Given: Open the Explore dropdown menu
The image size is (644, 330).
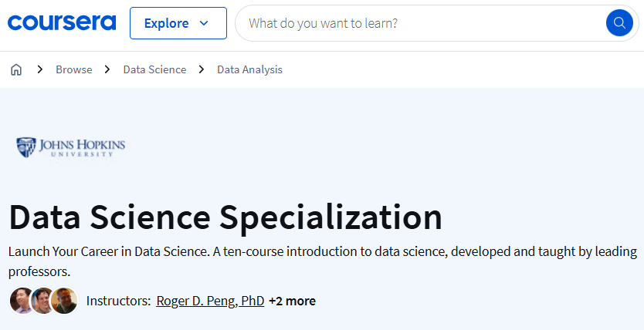Looking at the screenshot, I should (178, 23).
